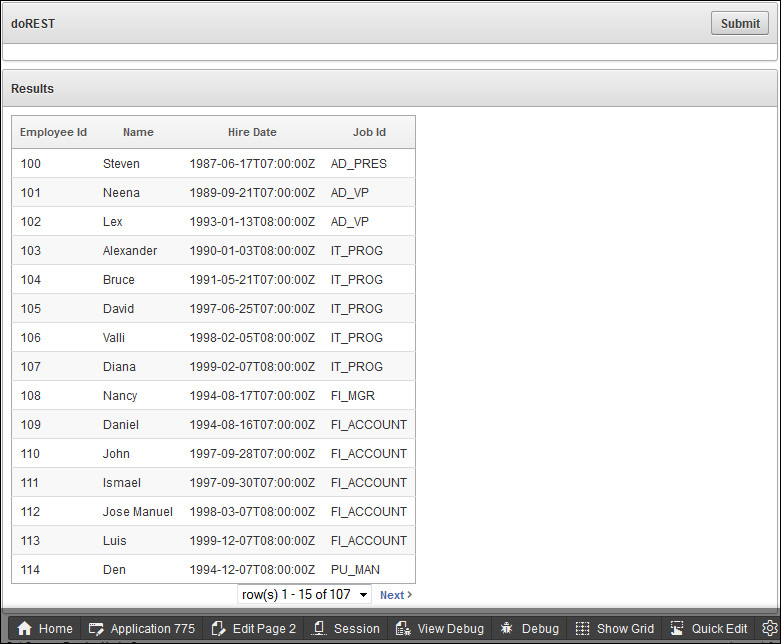Click hire date 1999-12-07T08:00:00Z

252,540
